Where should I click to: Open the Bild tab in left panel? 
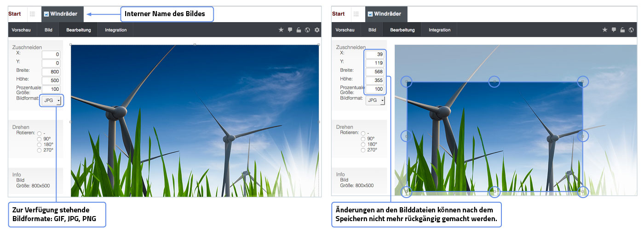[48, 30]
